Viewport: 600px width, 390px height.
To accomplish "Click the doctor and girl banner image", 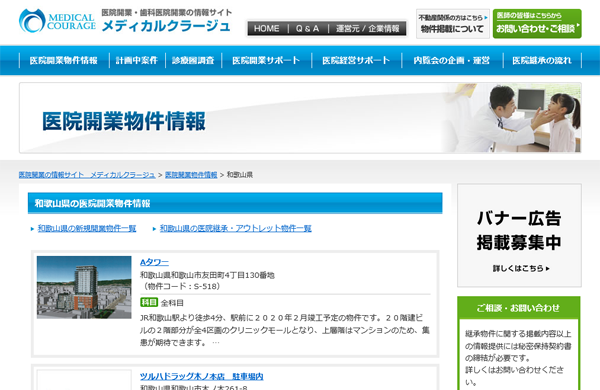I will coord(511,118).
